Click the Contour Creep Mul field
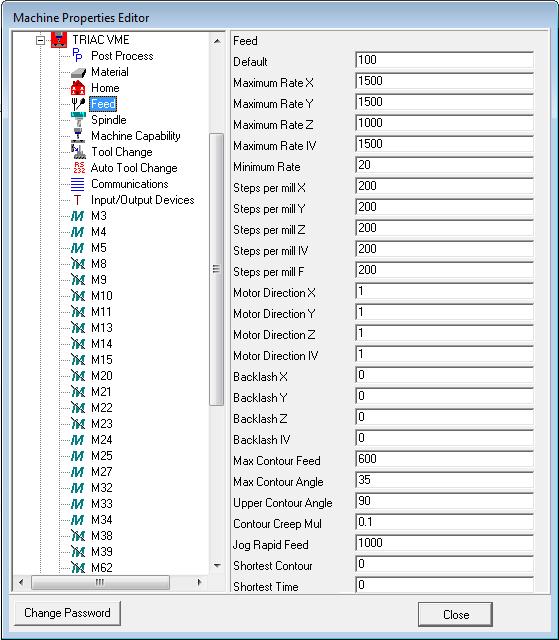Image resolution: width=559 pixels, height=640 pixels. pos(444,522)
